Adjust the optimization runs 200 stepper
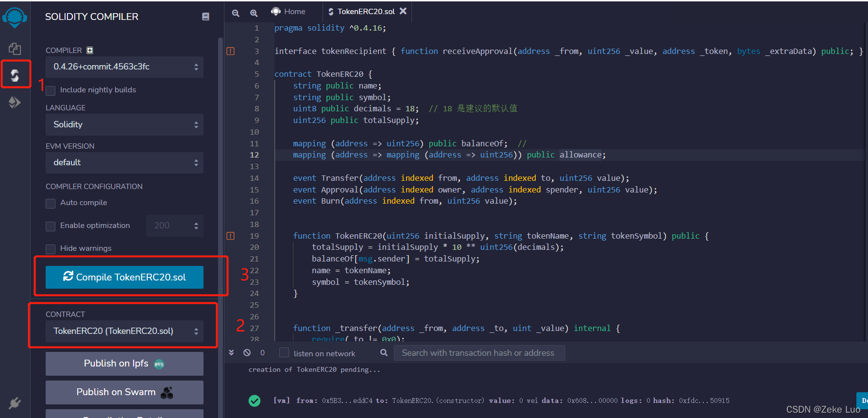 [175, 226]
